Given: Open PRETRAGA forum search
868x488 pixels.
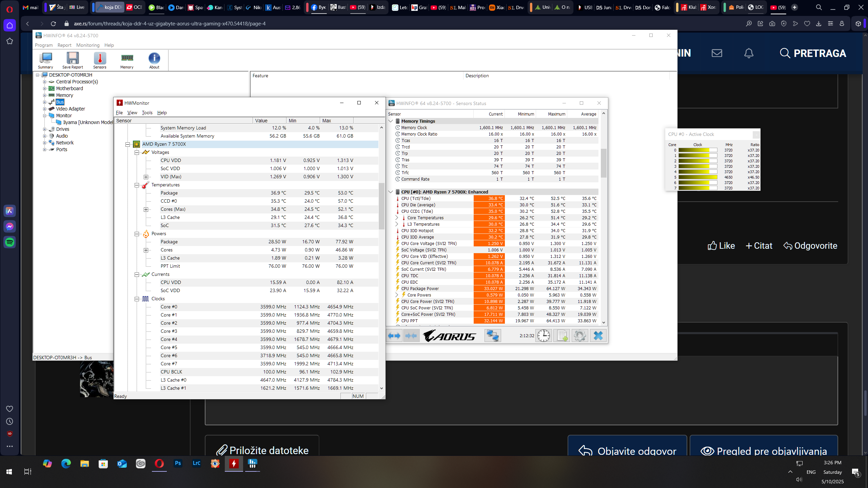Looking at the screenshot, I should point(812,53).
